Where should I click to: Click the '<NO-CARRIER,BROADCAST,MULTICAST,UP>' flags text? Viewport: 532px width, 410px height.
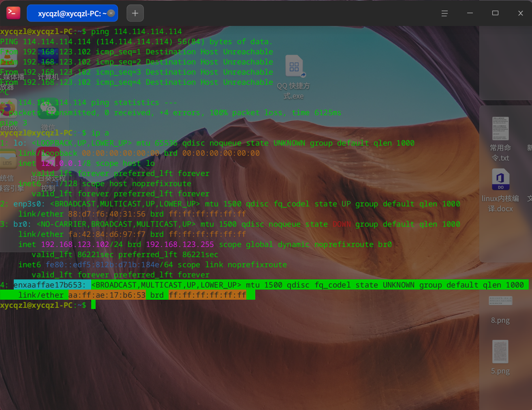116,224
